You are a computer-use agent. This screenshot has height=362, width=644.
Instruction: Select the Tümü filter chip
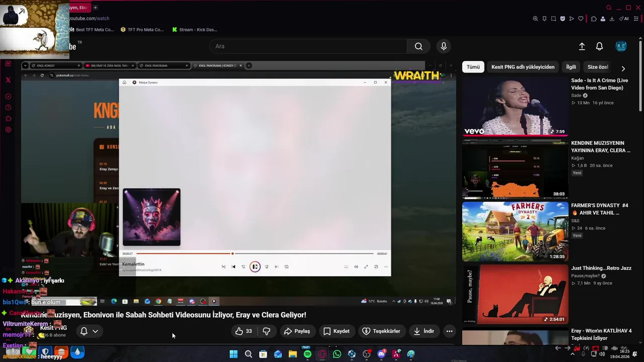click(x=473, y=67)
